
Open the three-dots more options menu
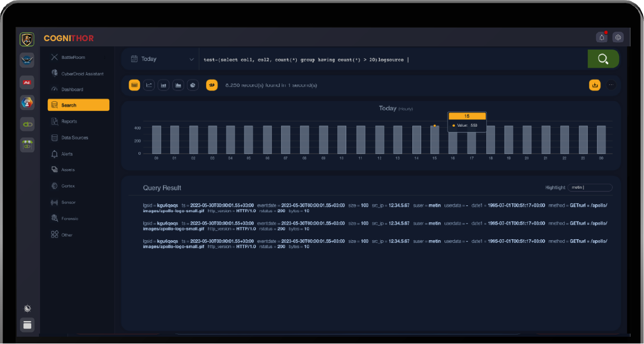(611, 85)
